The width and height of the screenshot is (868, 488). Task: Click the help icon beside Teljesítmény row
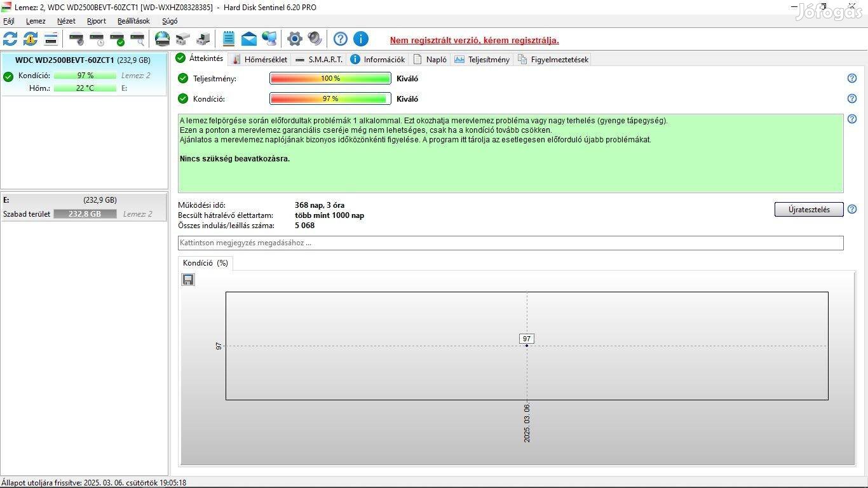pos(852,78)
